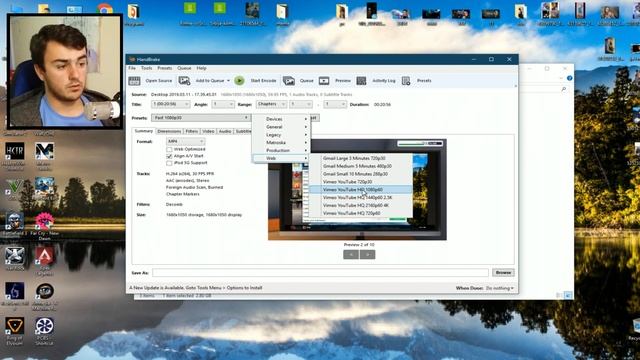Open the Queue via its toolbar icon
The width and height of the screenshot is (640, 360).
coord(289,81)
